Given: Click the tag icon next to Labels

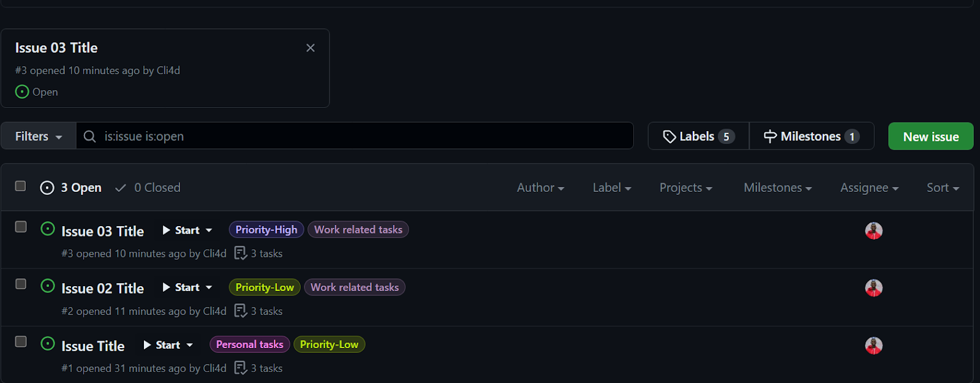Looking at the screenshot, I should pyautogui.click(x=669, y=136).
